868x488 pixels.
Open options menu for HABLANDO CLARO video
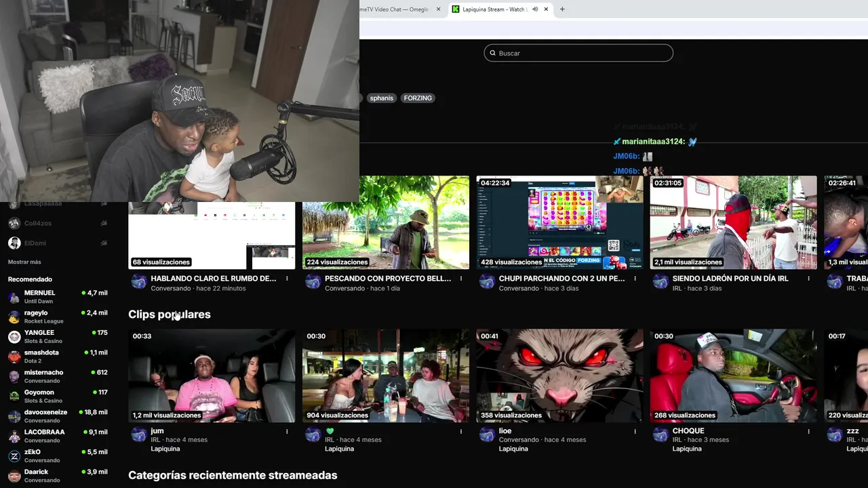287,279
